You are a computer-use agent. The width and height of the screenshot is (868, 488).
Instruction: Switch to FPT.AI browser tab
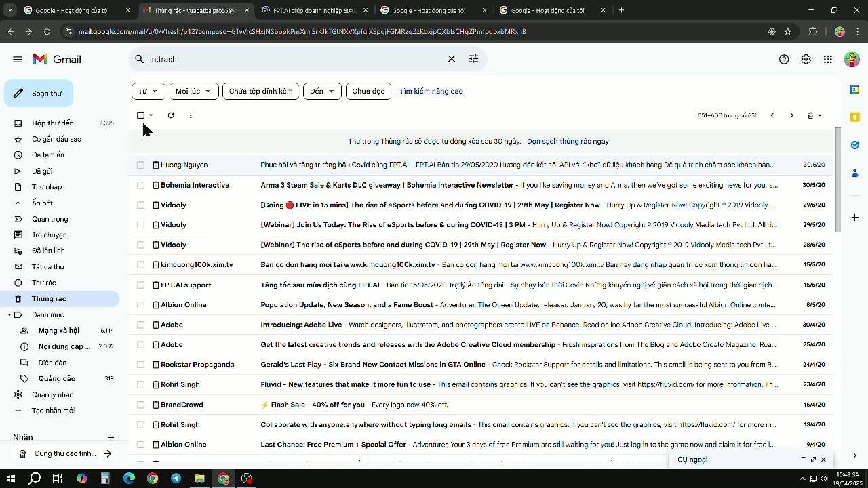[x=314, y=10]
